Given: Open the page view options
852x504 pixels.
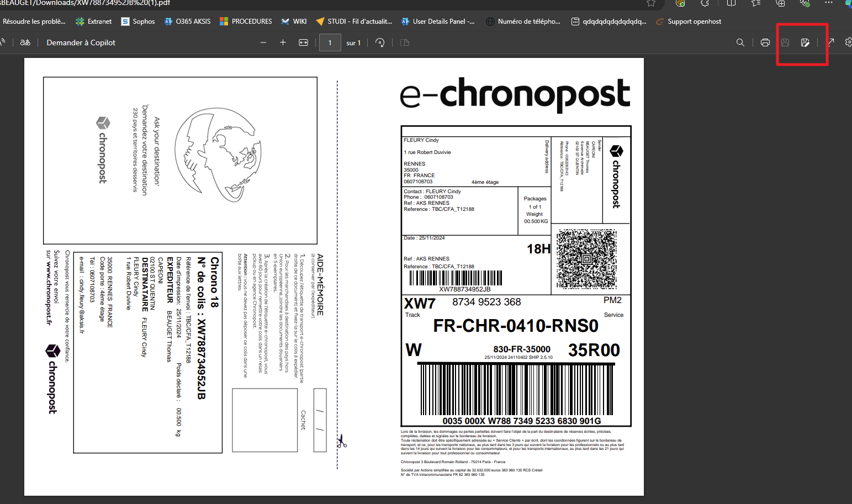Looking at the screenshot, I should tap(405, 43).
